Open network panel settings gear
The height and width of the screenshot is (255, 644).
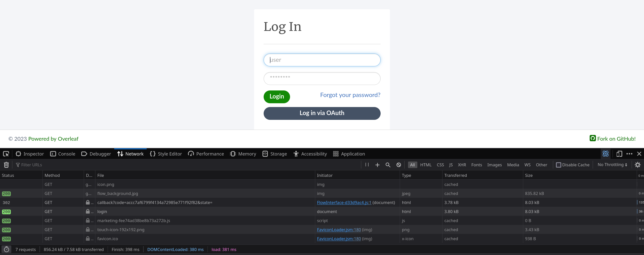[638, 165]
